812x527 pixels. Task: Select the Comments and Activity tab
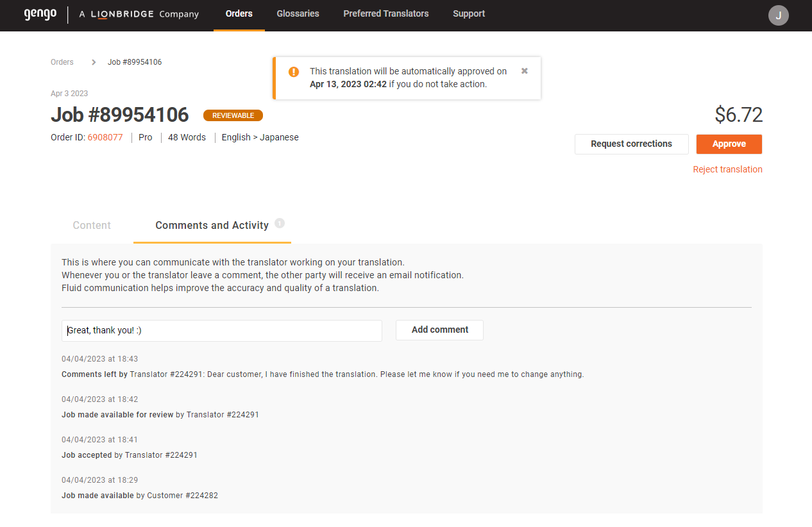[212, 225]
